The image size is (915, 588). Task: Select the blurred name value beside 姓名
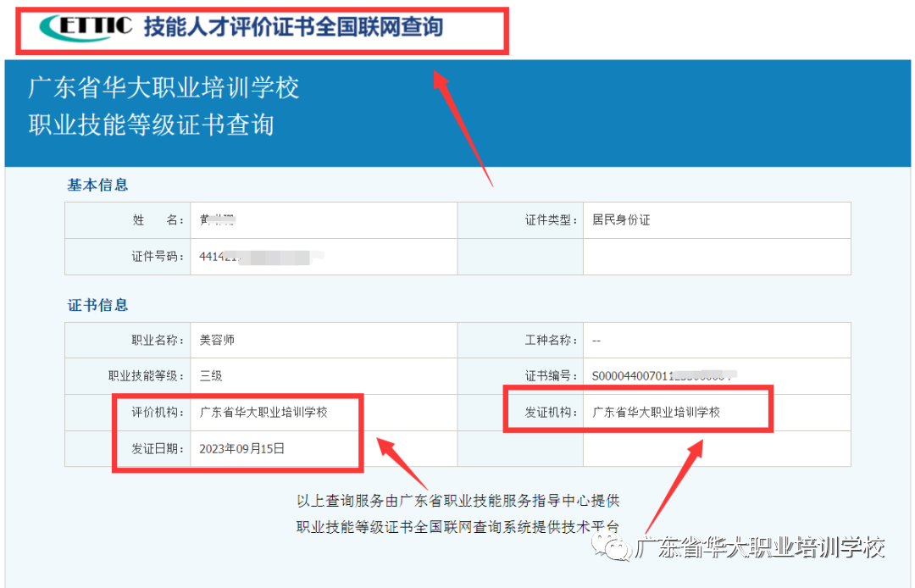coord(217,220)
